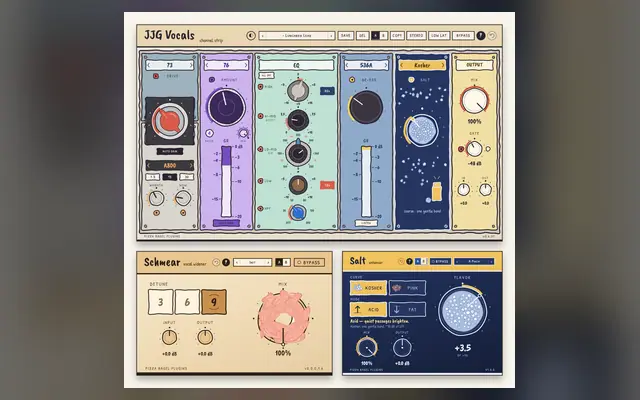The height and width of the screenshot is (400, 640).
Task: Click next arrow on the 73 module selector
Action: click(191, 65)
